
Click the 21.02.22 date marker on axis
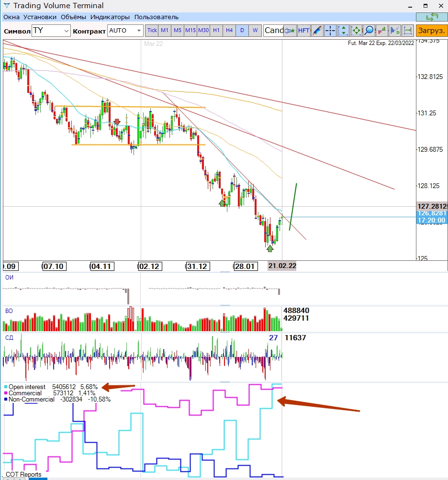click(x=282, y=266)
